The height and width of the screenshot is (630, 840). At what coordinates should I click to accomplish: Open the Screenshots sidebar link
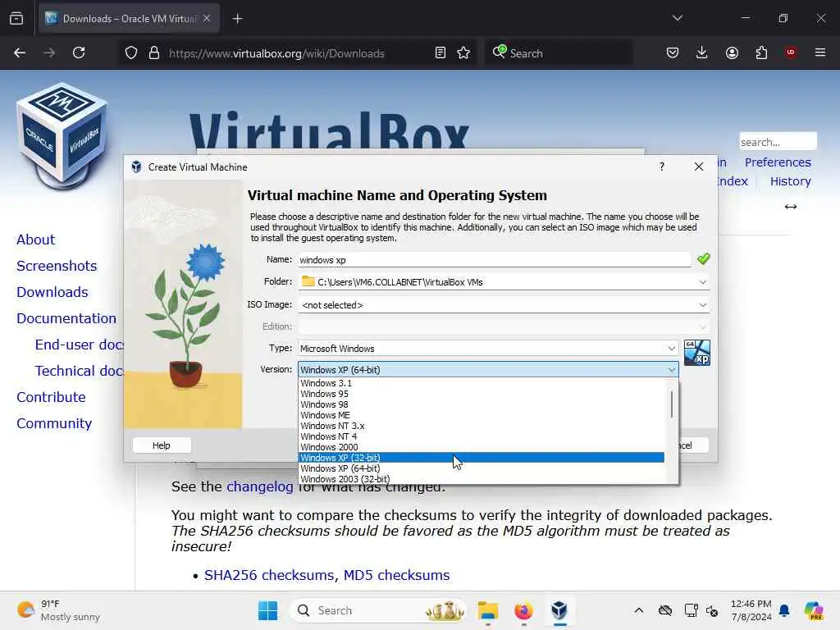57,266
